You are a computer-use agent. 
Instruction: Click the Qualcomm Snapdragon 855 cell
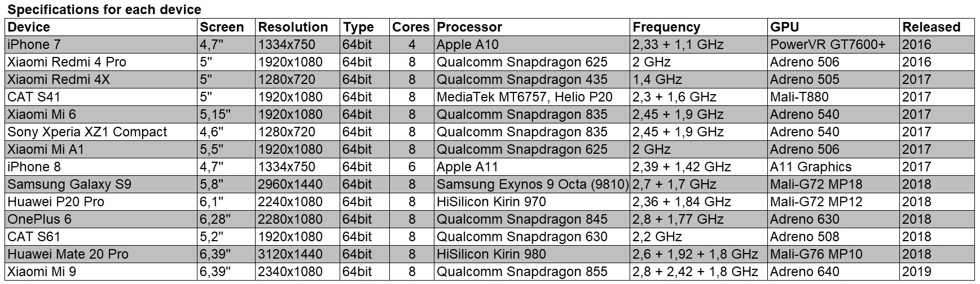click(x=522, y=272)
